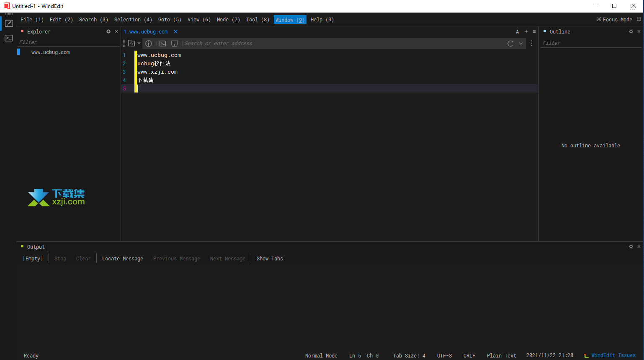
Task: Open the Search (3) menu
Action: point(93,20)
